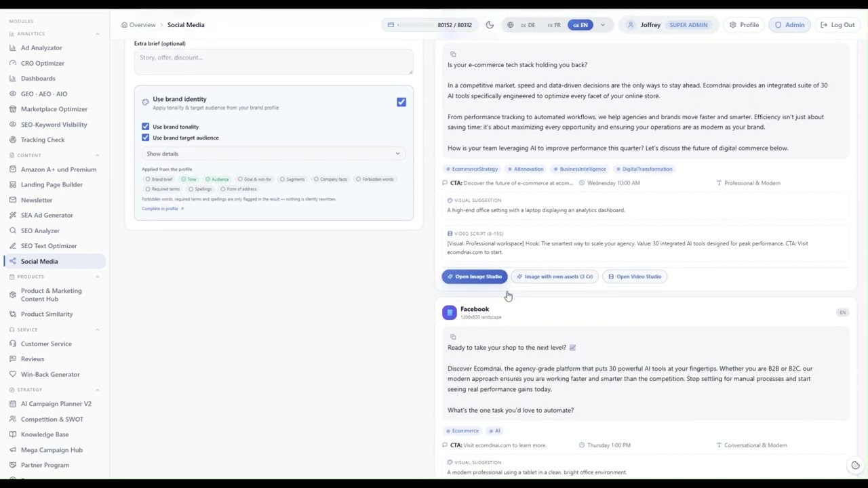Open Ad Analyzator sidebar icon
This screenshot has height=488, width=868.
[12, 48]
